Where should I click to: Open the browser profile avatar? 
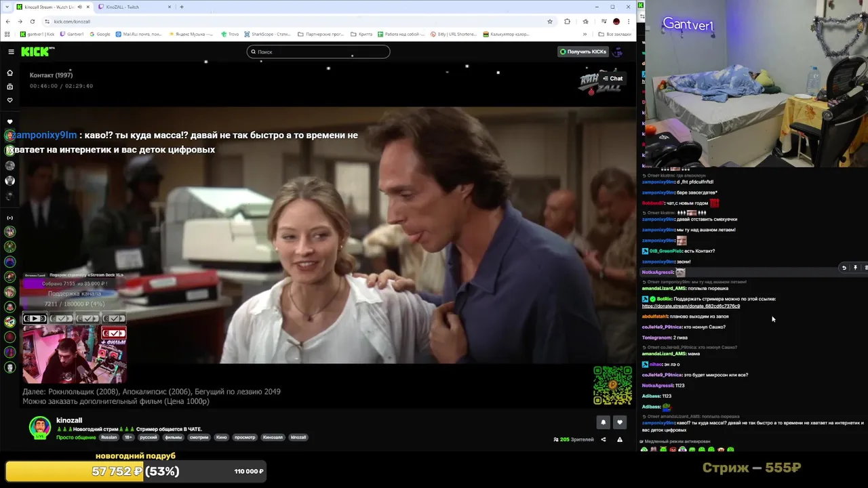tap(616, 21)
